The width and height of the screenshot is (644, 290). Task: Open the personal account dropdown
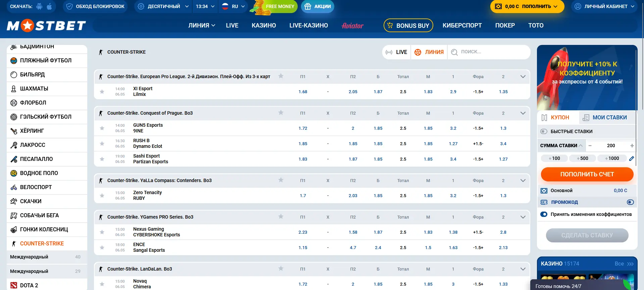[604, 6]
